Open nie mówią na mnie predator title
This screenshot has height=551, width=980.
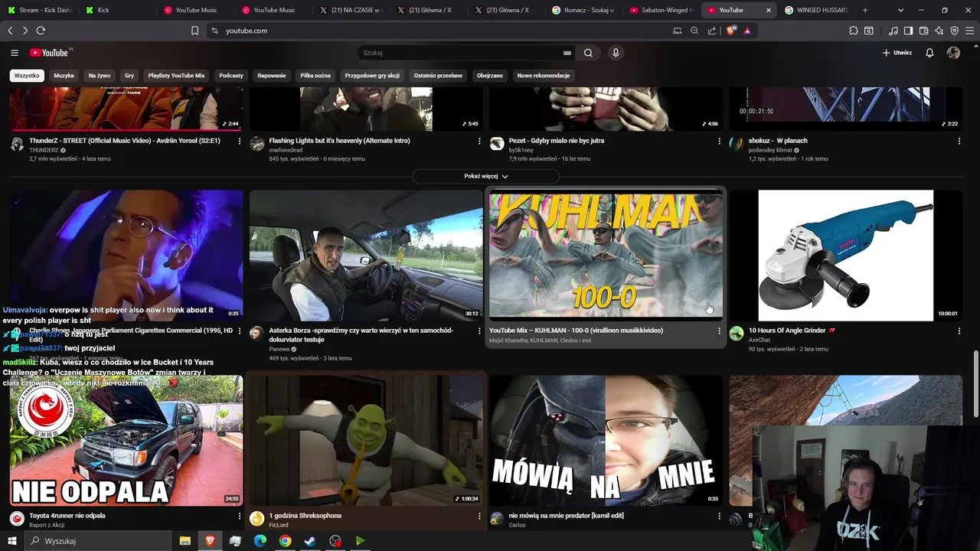pyautogui.click(x=567, y=516)
